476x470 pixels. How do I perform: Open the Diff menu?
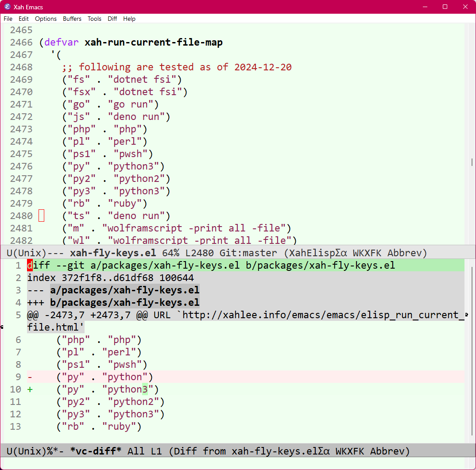(x=112, y=19)
